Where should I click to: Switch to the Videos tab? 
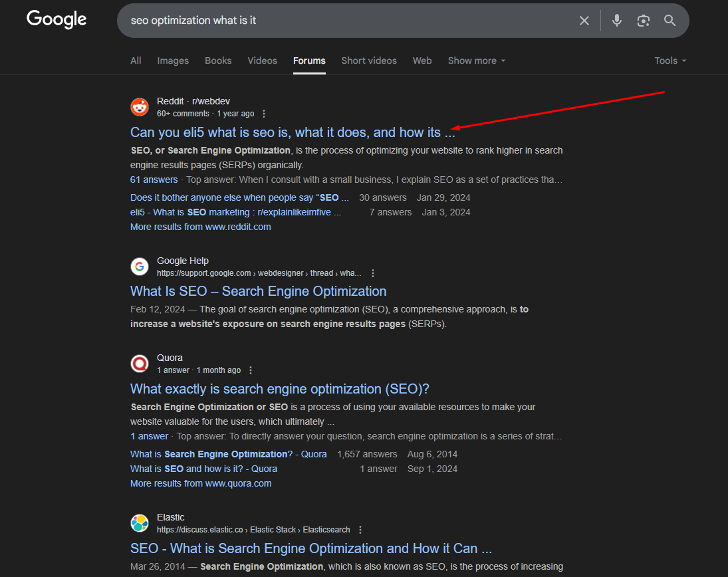coord(263,60)
